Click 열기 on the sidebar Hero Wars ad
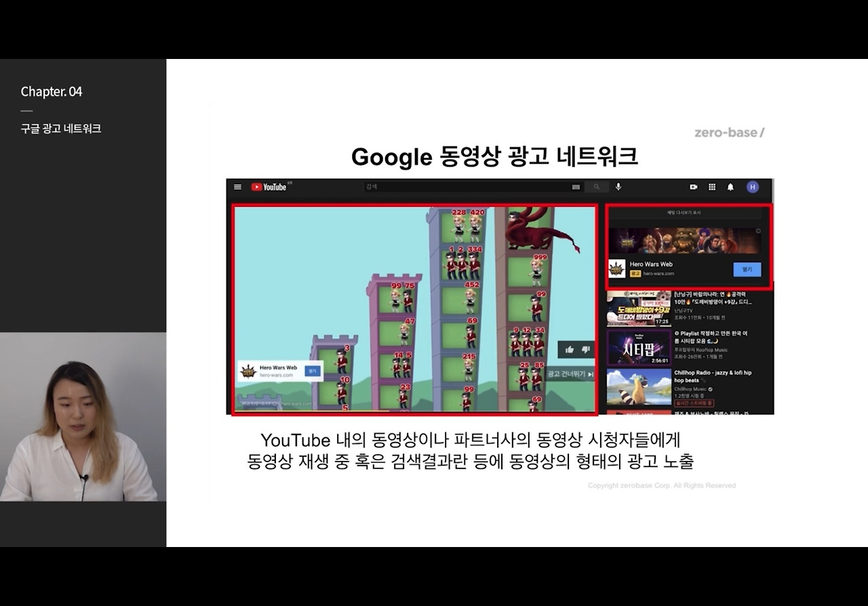The image size is (868, 606). pos(747,269)
